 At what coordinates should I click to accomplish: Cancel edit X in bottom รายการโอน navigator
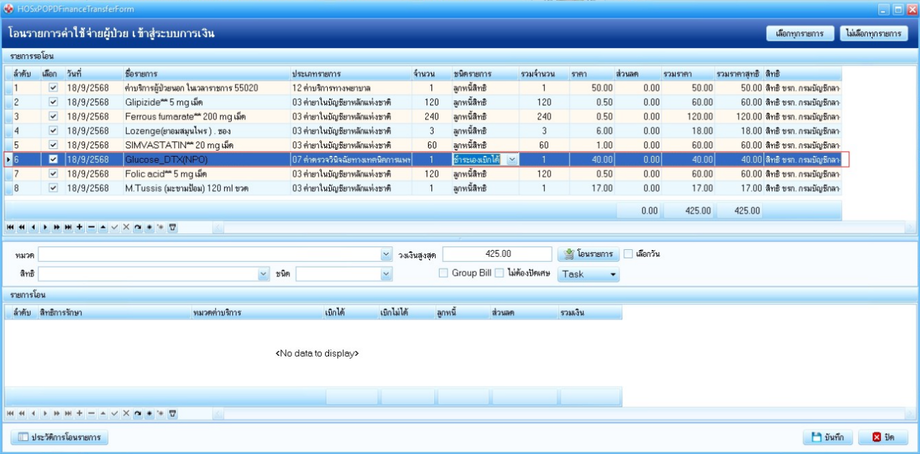[x=126, y=413]
